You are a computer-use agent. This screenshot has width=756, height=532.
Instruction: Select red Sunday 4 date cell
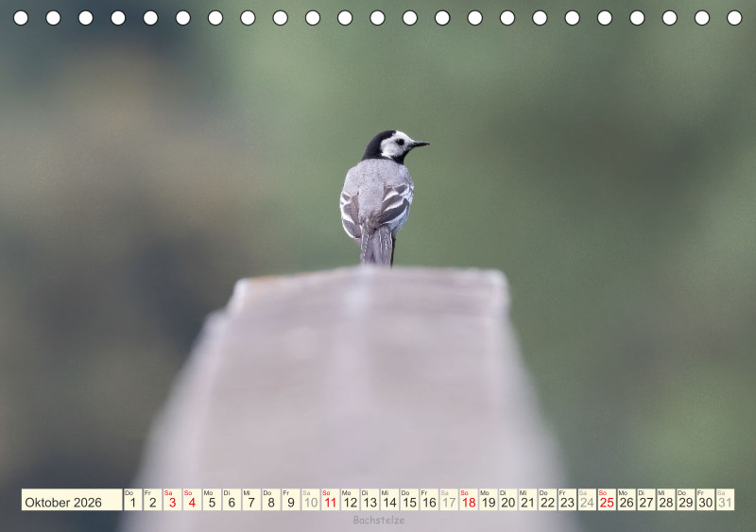(x=192, y=502)
